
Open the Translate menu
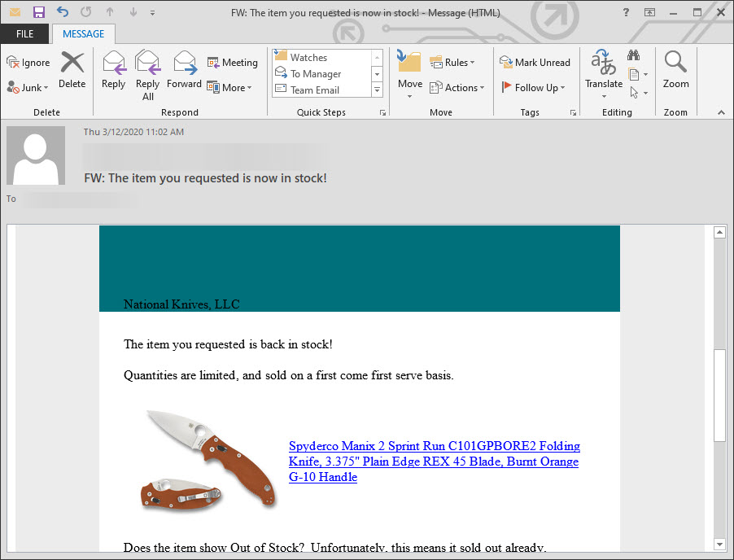coord(604,73)
